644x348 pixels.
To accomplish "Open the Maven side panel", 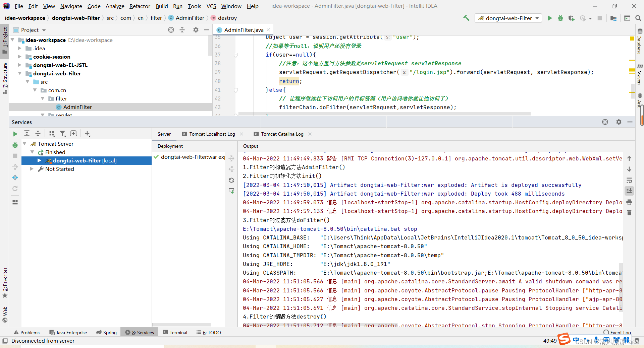I will tap(639, 74).
